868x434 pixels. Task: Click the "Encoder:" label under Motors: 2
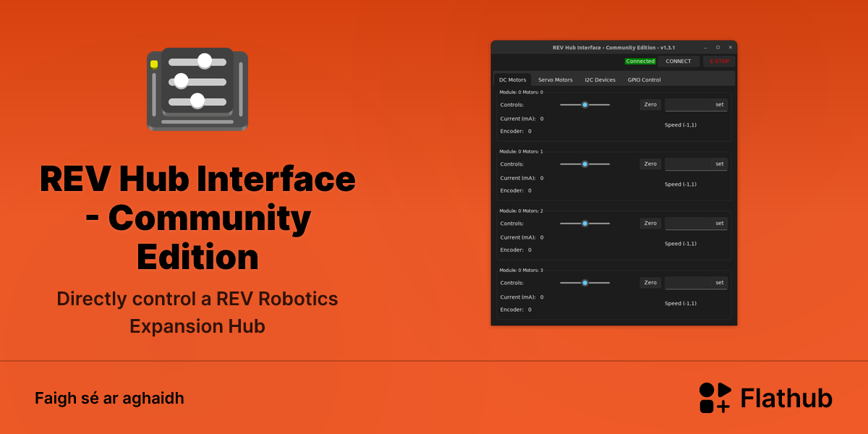(x=512, y=250)
